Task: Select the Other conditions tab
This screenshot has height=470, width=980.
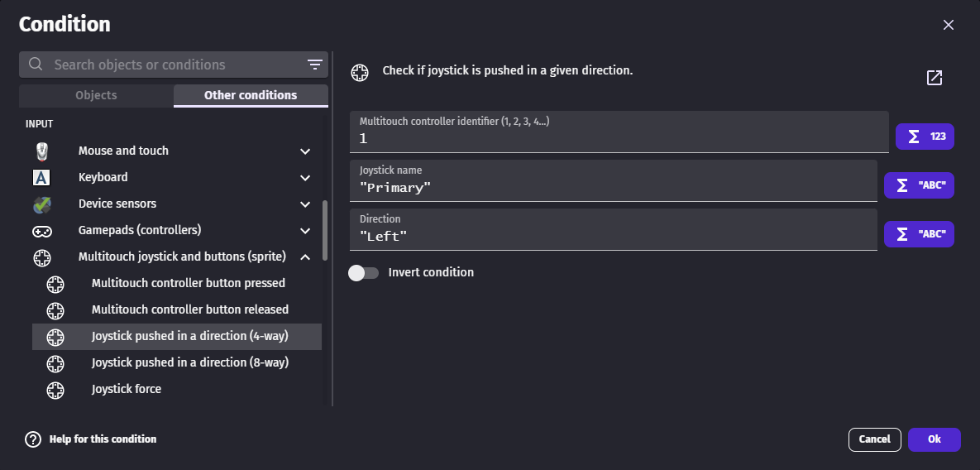Action: [x=250, y=95]
